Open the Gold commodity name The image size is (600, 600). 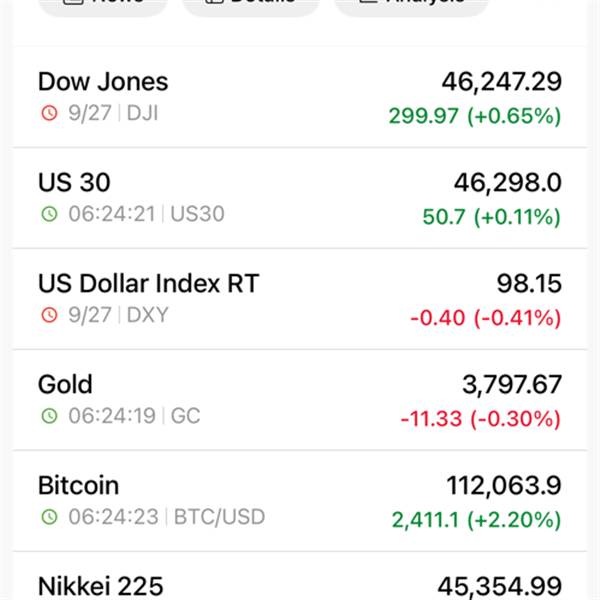pyautogui.click(x=65, y=385)
